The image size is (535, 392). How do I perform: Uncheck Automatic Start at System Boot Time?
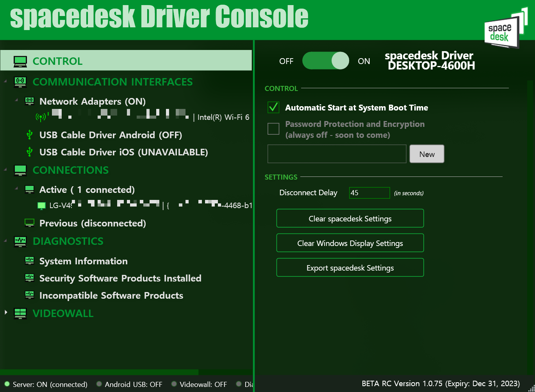tap(273, 107)
